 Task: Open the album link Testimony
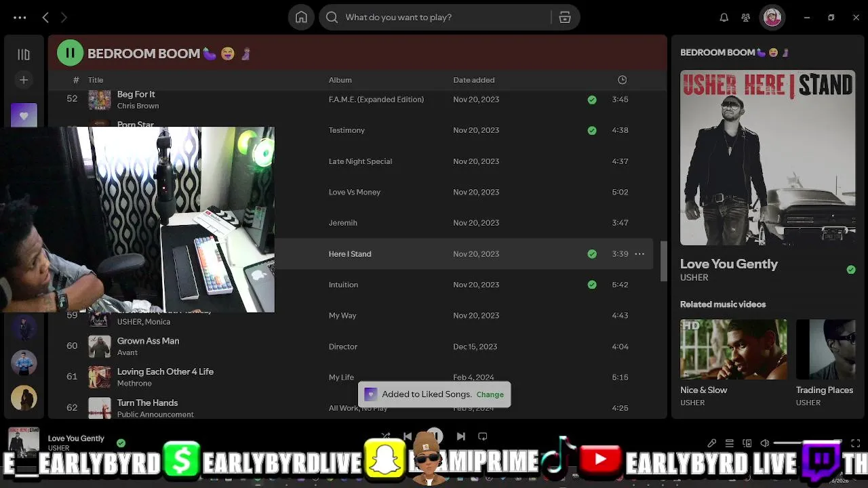(x=347, y=130)
